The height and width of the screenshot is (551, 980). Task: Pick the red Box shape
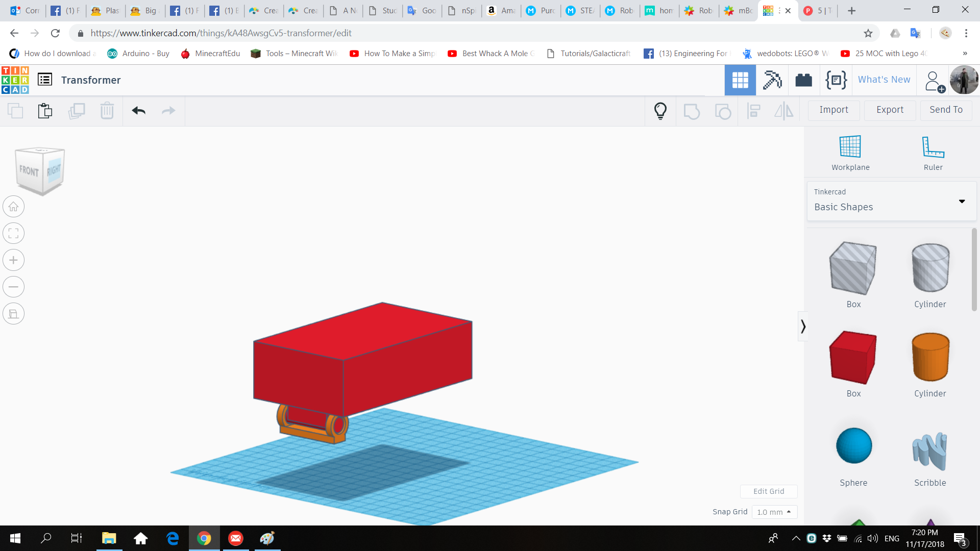(853, 357)
